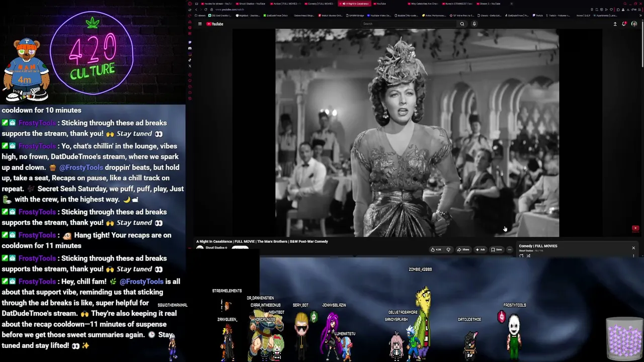Screen dimensions: 644x362
Task: Click the @FrostyTools mention in the last message
Action: pos(141,282)
